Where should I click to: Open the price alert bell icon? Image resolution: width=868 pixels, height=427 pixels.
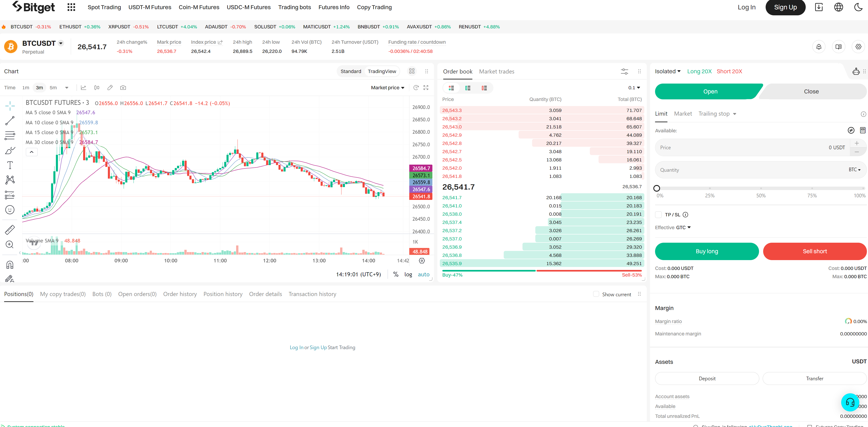pyautogui.click(x=819, y=47)
